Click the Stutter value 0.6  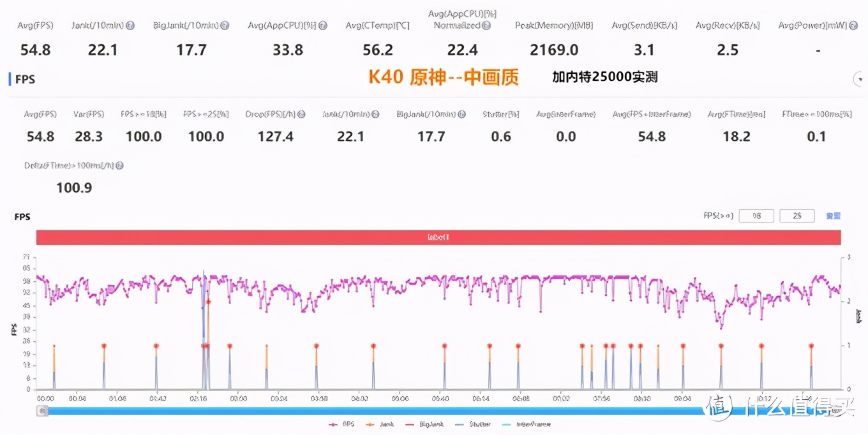(x=501, y=136)
